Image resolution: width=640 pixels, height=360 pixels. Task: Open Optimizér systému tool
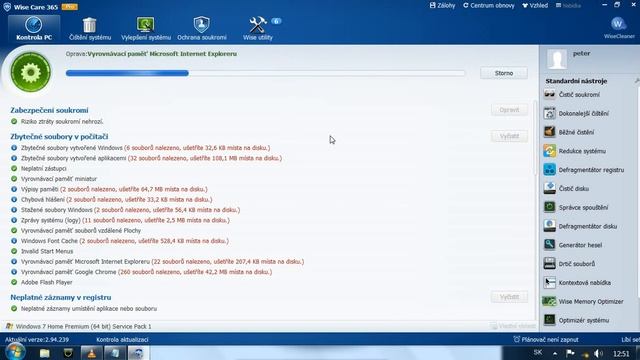576,320
